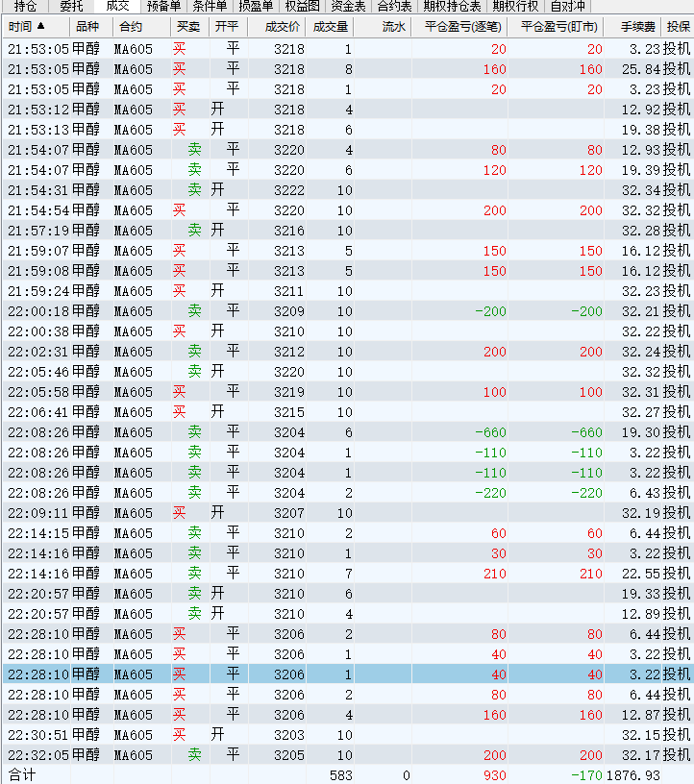Screen dimensions: 694x784
Task: Click the 平仓盈亏(逐笔) column header
Action: point(459,27)
